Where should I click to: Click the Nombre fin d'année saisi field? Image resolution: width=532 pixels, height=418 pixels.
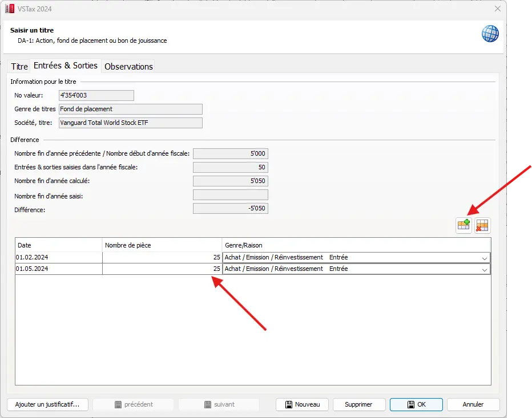pyautogui.click(x=230, y=195)
